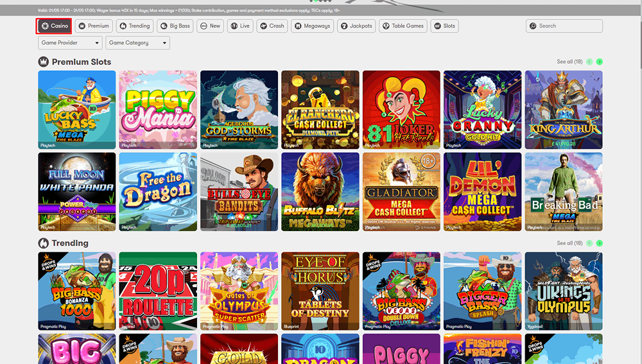Play the 20p Roulette game

click(x=158, y=291)
